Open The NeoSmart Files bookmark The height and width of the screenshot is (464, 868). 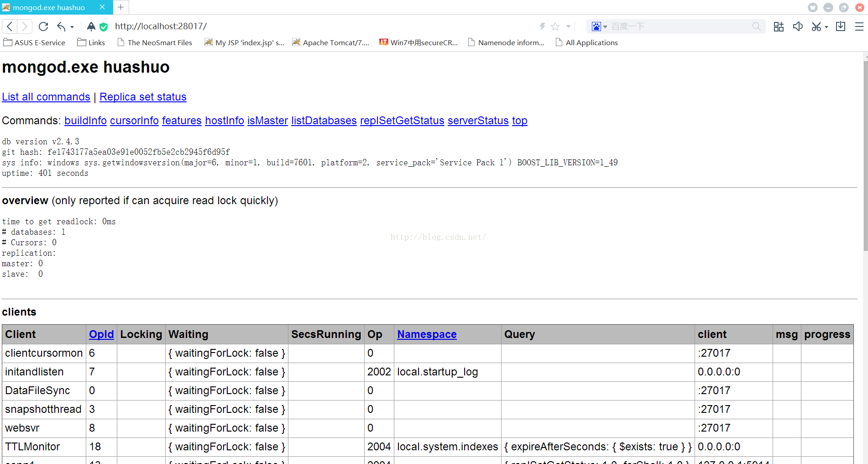tap(155, 42)
